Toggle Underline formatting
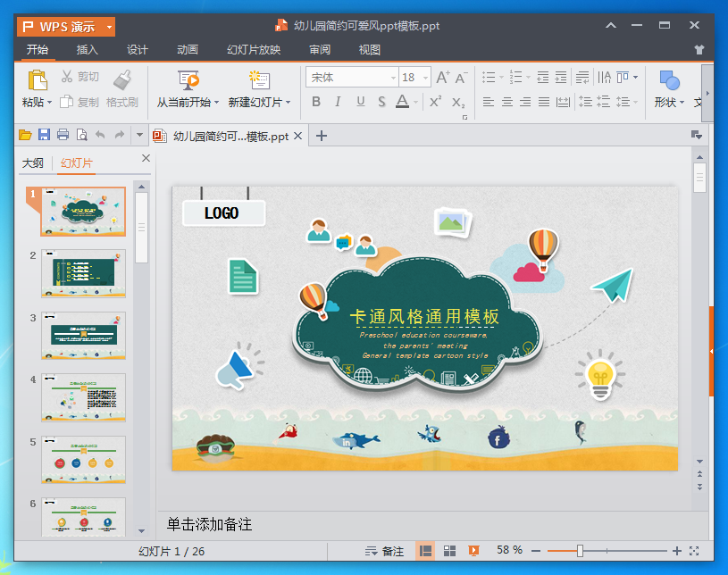 click(361, 102)
